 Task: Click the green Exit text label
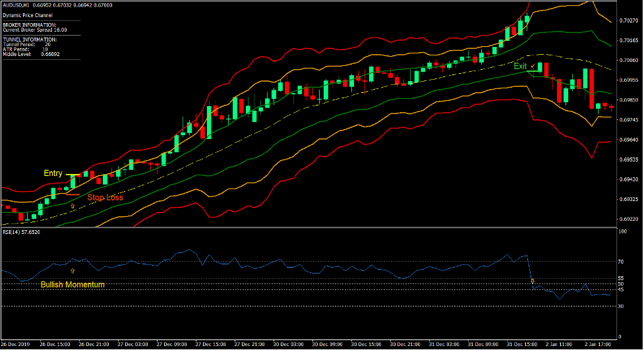pos(520,66)
